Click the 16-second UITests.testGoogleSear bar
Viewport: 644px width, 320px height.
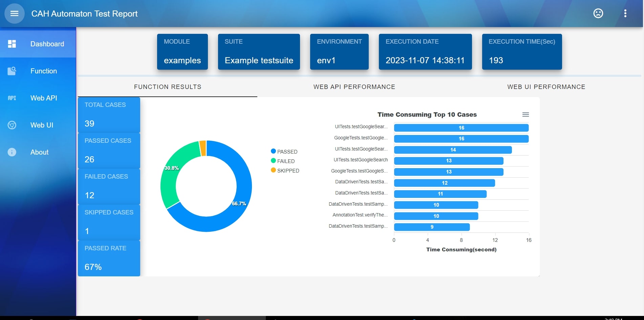(x=461, y=128)
